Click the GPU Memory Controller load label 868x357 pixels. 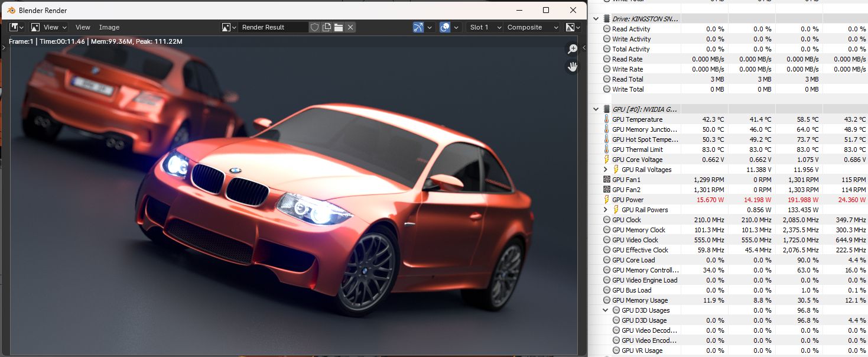(x=645, y=270)
